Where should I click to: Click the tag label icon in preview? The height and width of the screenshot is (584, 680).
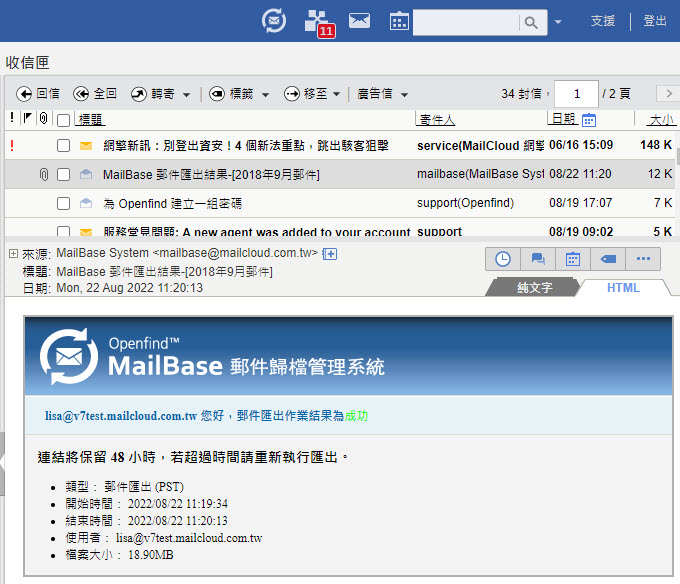click(x=608, y=259)
